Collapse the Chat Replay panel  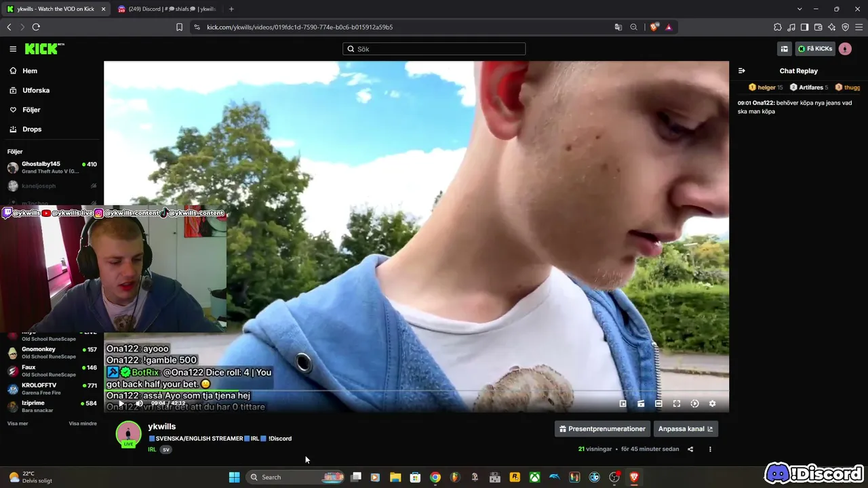(742, 70)
